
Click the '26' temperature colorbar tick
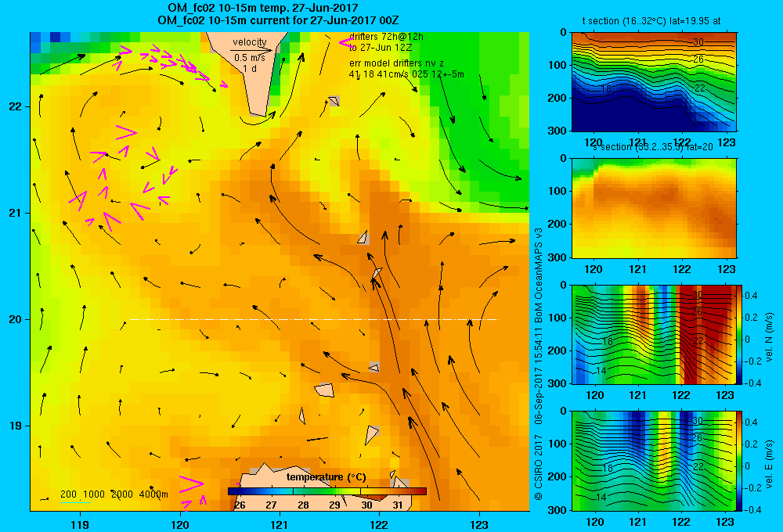[240, 505]
